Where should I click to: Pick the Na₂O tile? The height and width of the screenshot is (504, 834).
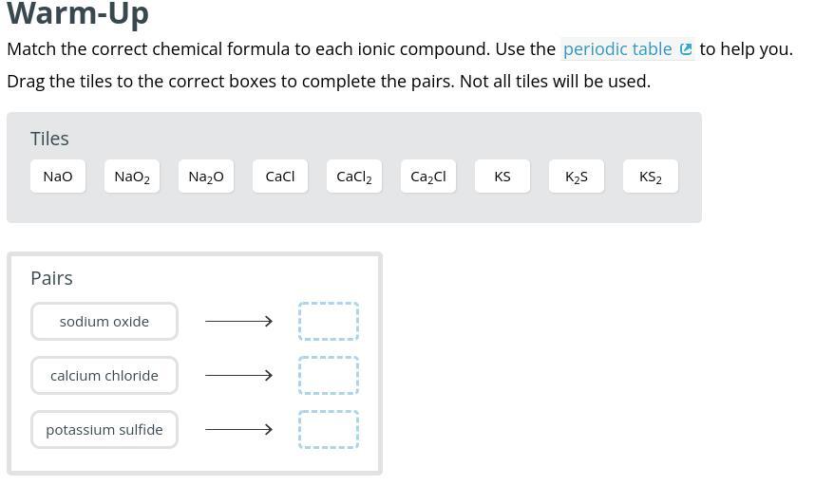click(x=206, y=177)
